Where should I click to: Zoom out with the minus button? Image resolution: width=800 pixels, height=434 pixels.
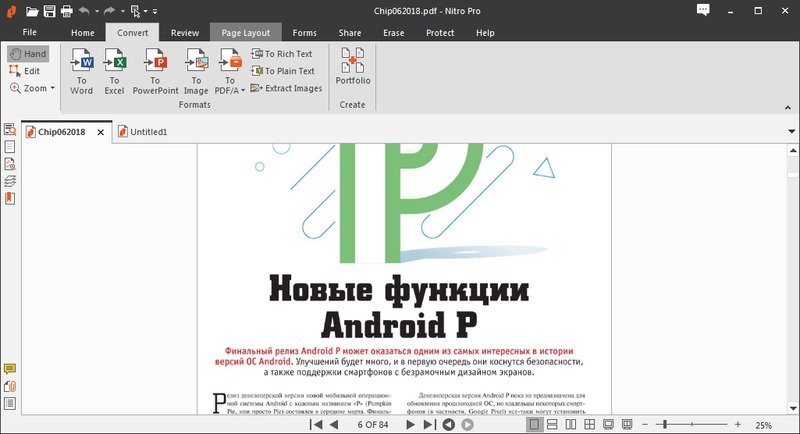(645, 424)
